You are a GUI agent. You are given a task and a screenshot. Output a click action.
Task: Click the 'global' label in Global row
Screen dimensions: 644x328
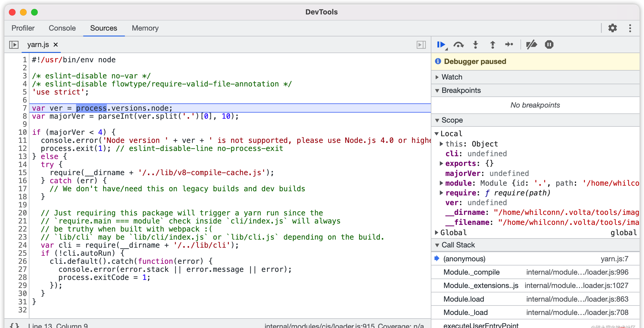(623, 232)
